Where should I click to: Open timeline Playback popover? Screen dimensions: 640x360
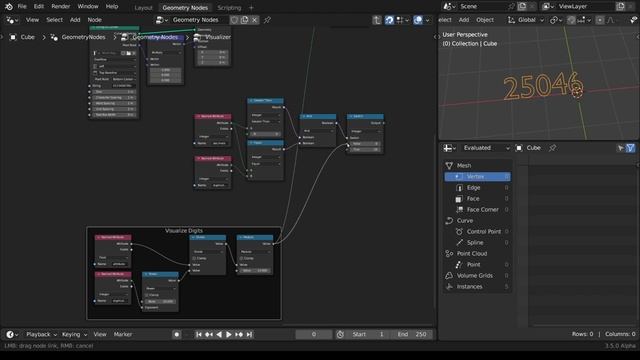tap(41, 334)
